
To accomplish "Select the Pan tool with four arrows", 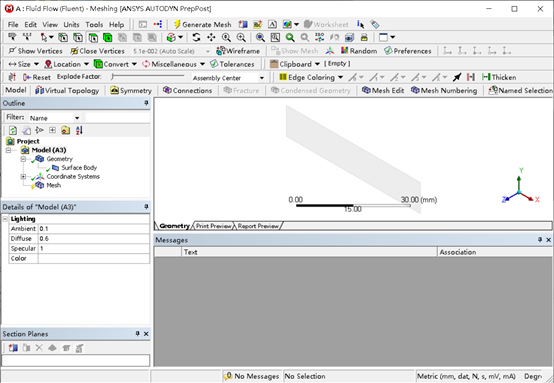I will click(x=211, y=37).
